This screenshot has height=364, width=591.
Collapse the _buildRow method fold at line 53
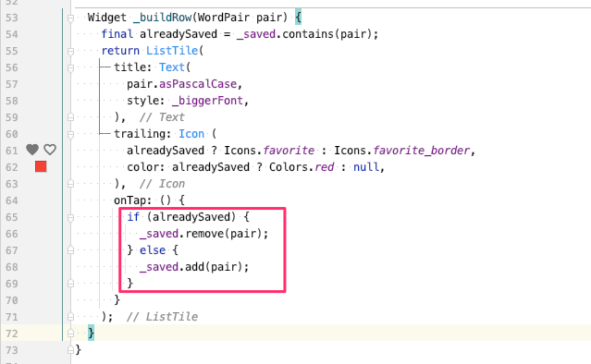[x=70, y=18]
